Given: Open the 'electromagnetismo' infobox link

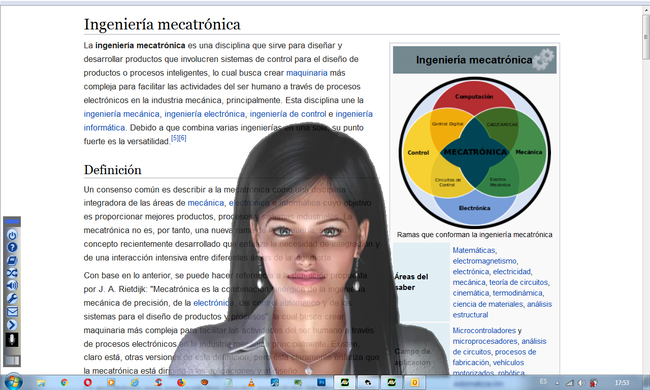Looking at the screenshot, I should [x=485, y=261].
